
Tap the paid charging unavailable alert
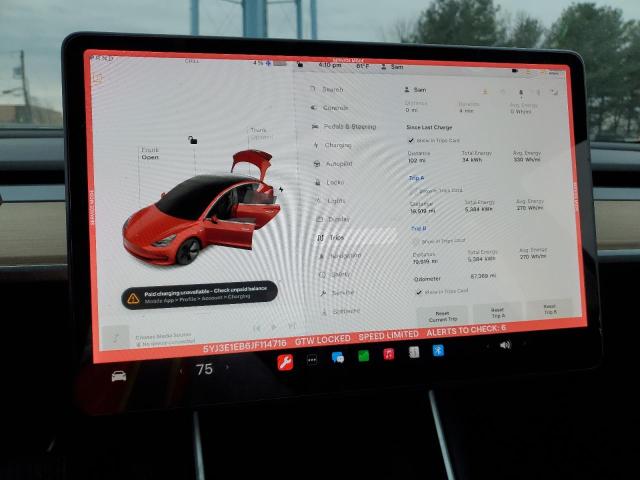[200, 294]
